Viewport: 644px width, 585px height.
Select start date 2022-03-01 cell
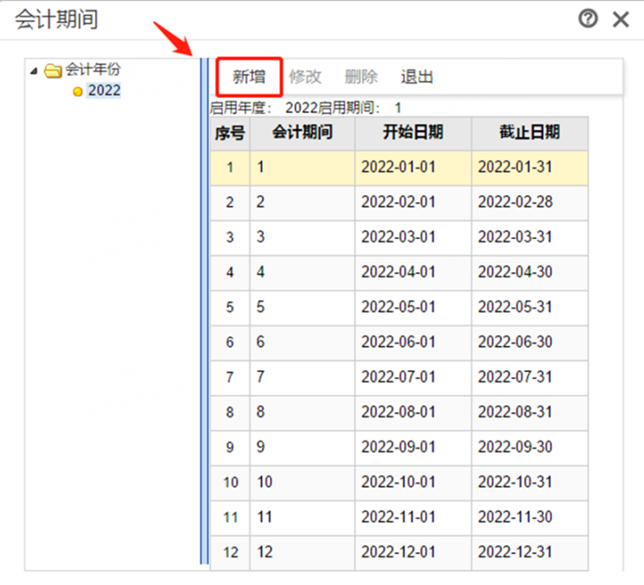pyautogui.click(x=413, y=237)
